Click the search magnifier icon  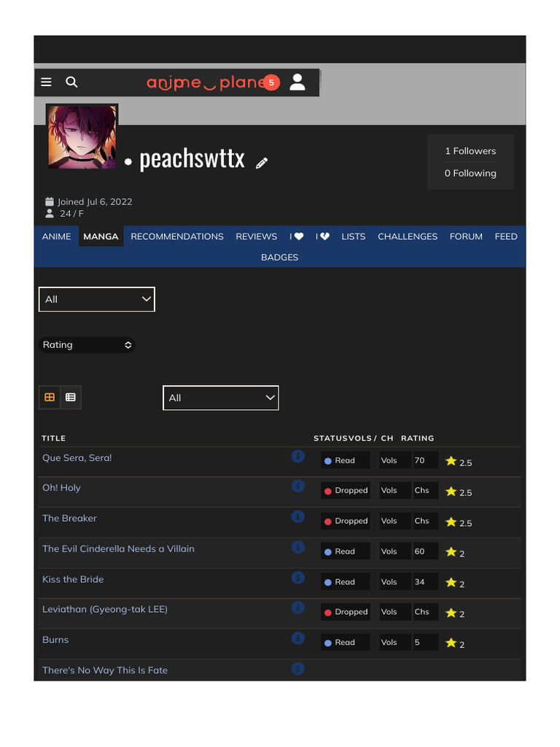[71, 82]
